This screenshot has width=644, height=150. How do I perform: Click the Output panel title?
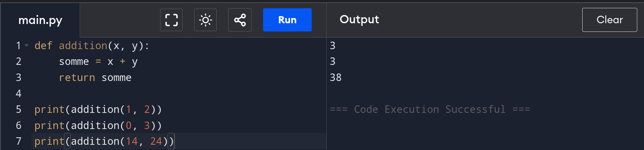point(359,19)
